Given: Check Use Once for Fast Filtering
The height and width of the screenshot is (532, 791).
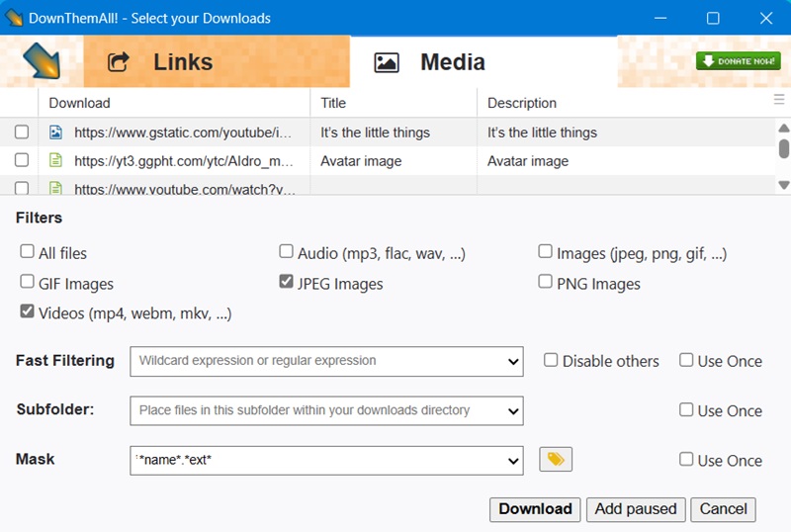Looking at the screenshot, I should tap(685, 360).
